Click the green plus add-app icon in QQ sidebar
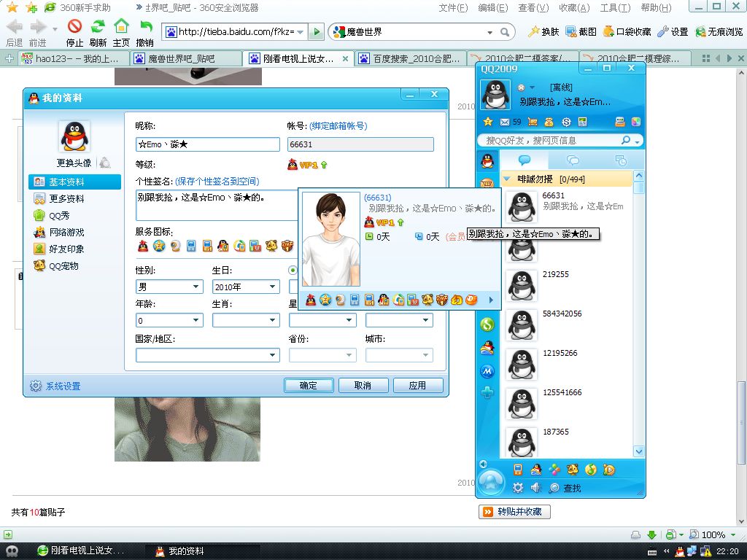Viewport: 747px width, 560px height. pyautogui.click(x=487, y=393)
